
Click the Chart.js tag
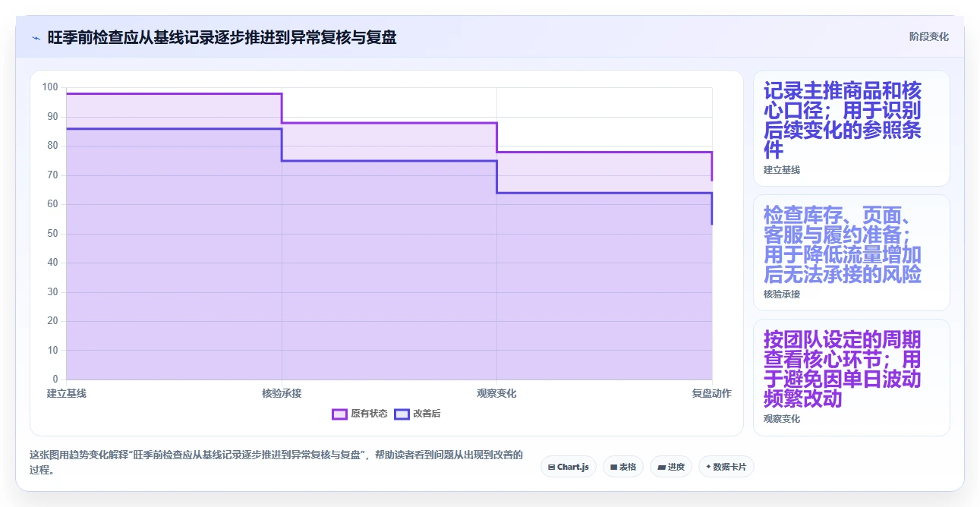click(x=569, y=467)
